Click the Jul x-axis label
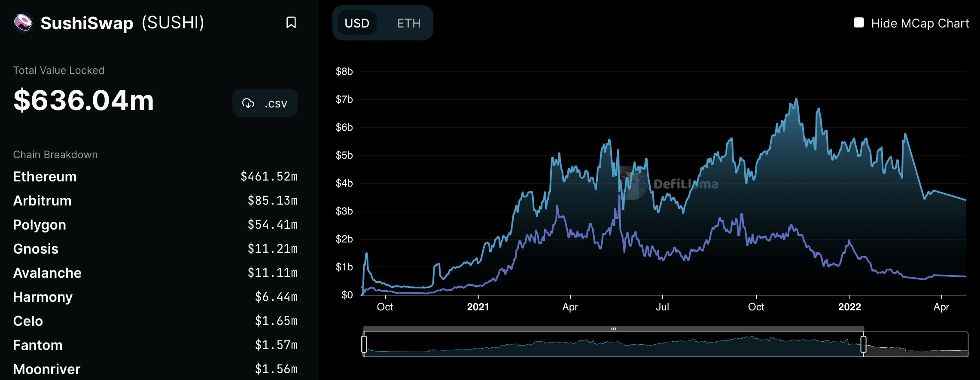980x380 pixels. coord(662,307)
